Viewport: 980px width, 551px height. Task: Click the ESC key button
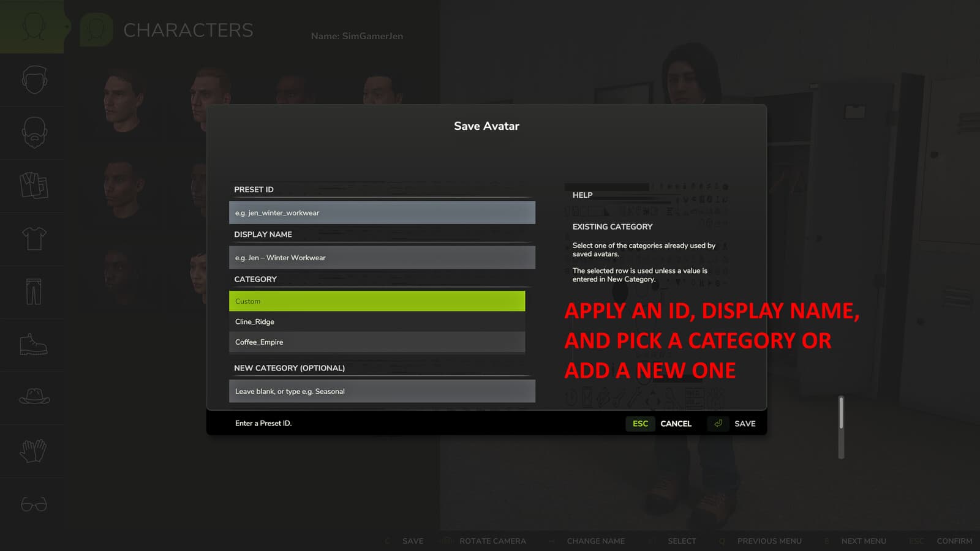640,423
